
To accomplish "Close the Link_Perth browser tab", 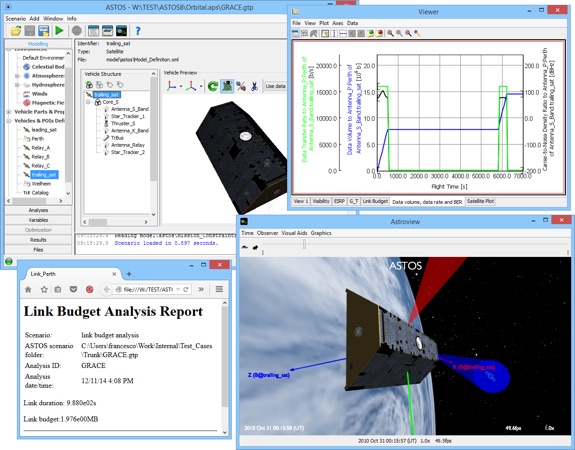I will coord(114,274).
